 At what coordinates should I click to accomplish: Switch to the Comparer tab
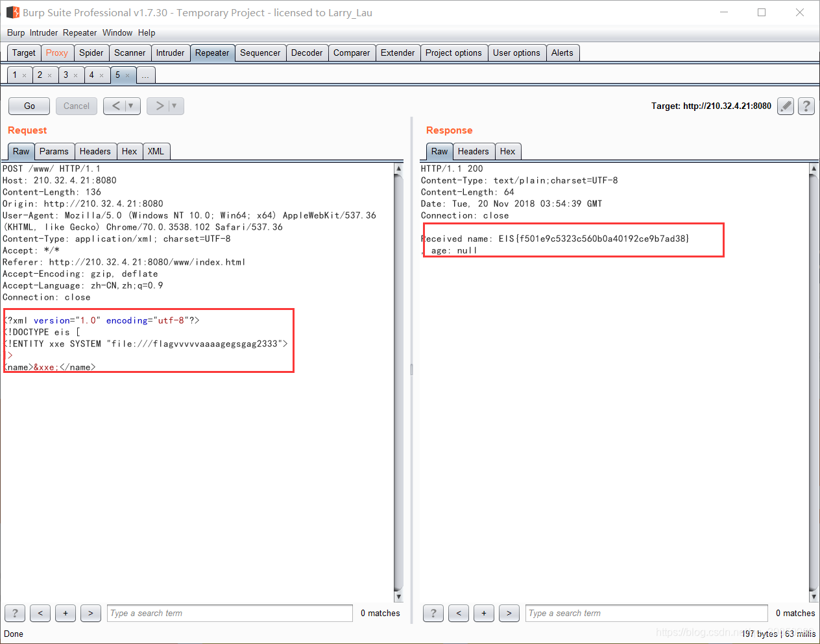coord(352,53)
